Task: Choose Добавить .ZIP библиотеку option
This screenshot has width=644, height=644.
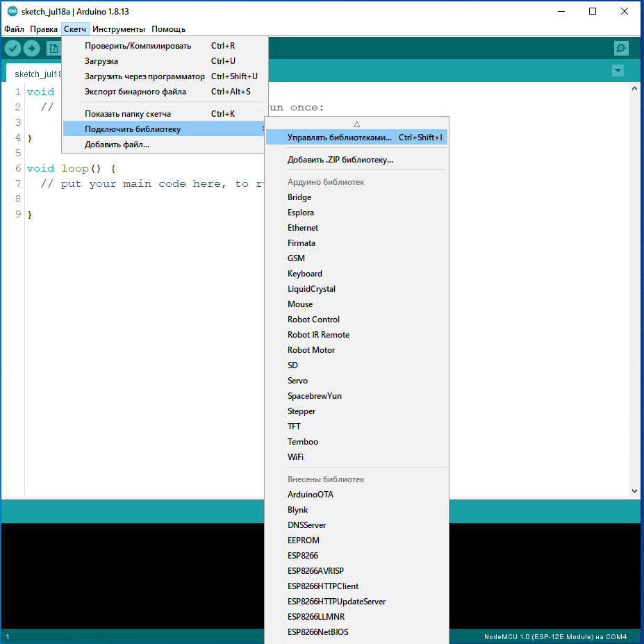Action: [340, 160]
